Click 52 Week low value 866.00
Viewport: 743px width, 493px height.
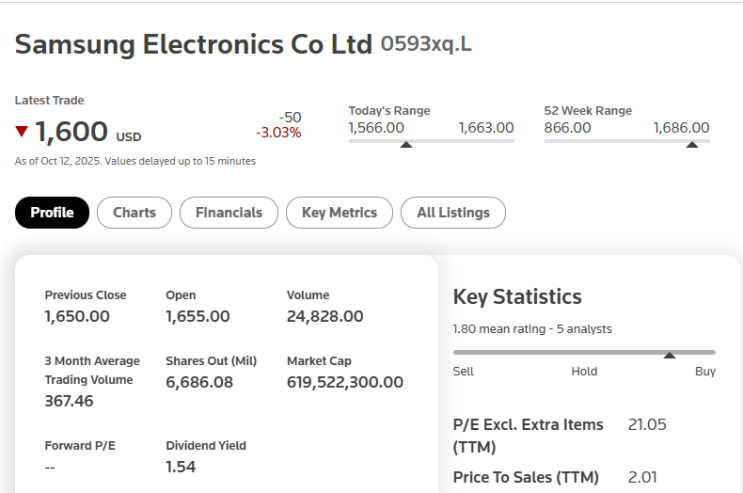tap(567, 128)
